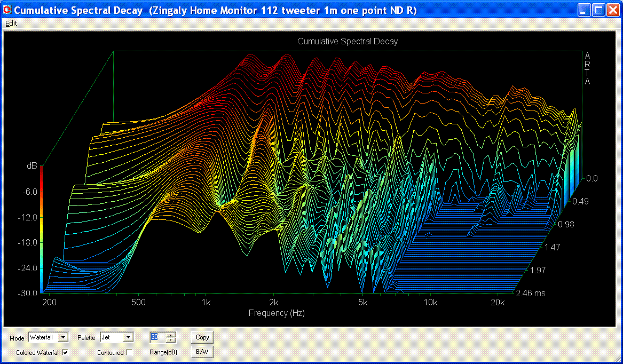The height and width of the screenshot is (364, 623).
Task: Minimize the Cumulative Spectral Decay window
Action: click(x=585, y=10)
